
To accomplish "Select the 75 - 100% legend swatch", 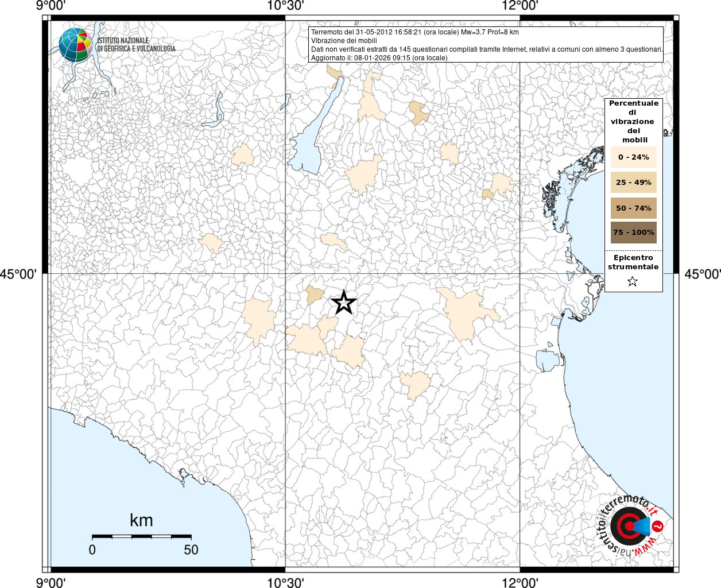I will point(634,233).
